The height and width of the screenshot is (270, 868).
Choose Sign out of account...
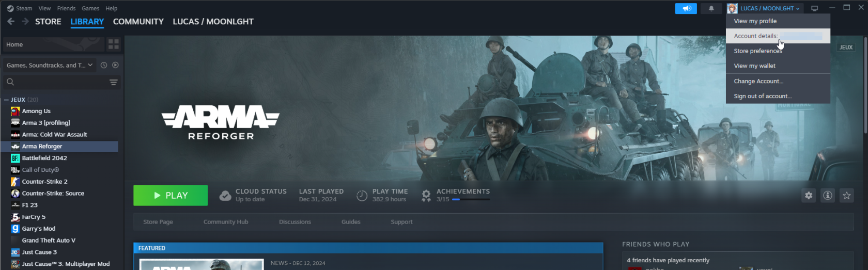pyautogui.click(x=778, y=97)
